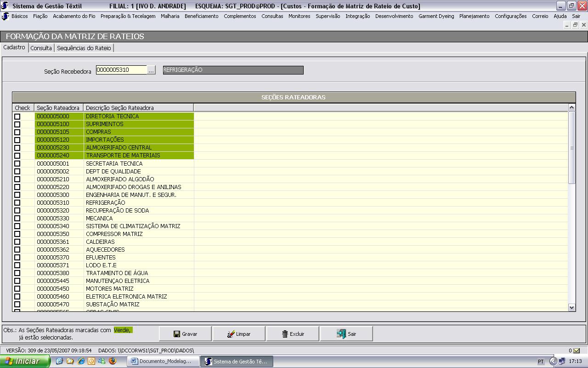The width and height of the screenshot is (588, 368).
Task: Check the box for DIRETORIA TECNICA row
Action: [x=17, y=116]
